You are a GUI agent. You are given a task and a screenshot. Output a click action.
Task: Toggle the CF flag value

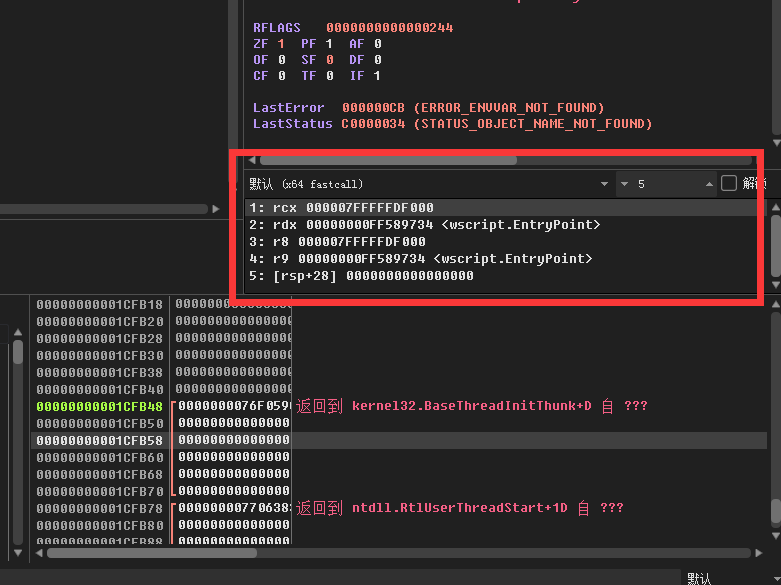click(x=281, y=76)
